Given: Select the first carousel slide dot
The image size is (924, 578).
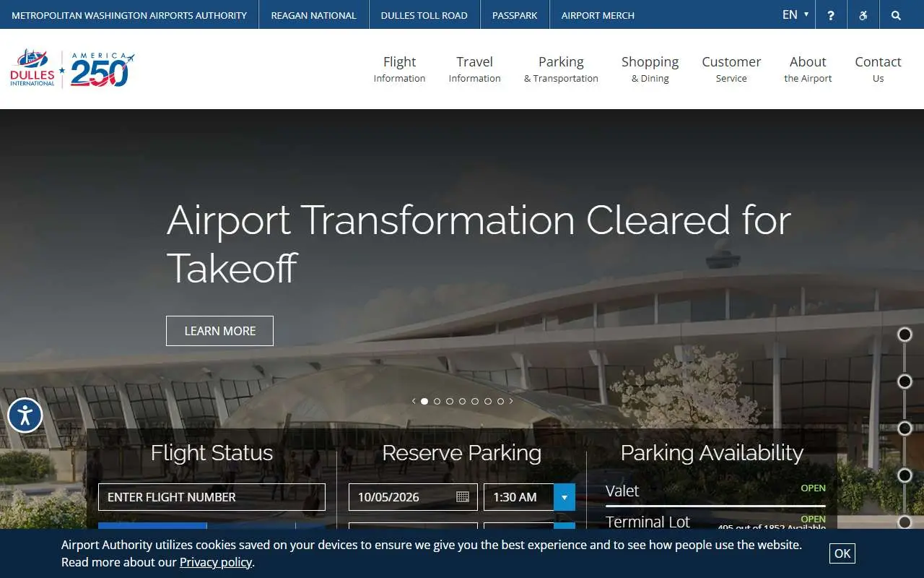Looking at the screenshot, I should [x=424, y=401].
